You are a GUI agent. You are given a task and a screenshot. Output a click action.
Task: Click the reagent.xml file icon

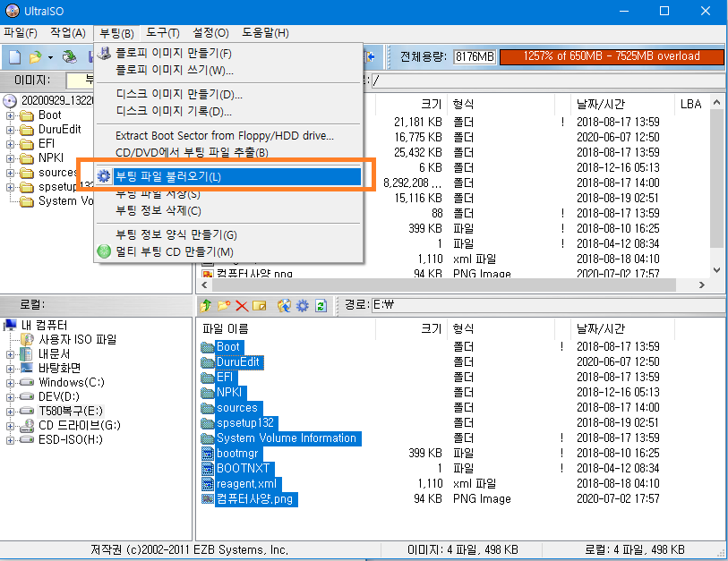(208, 484)
